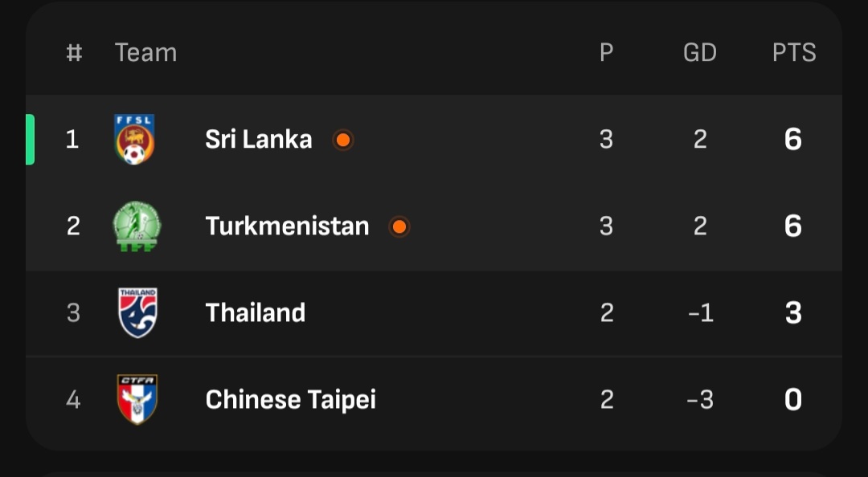Image resolution: width=868 pixels, height=477 pixels.
Task: Click the # rank column header
Action: tap(73, 53)
